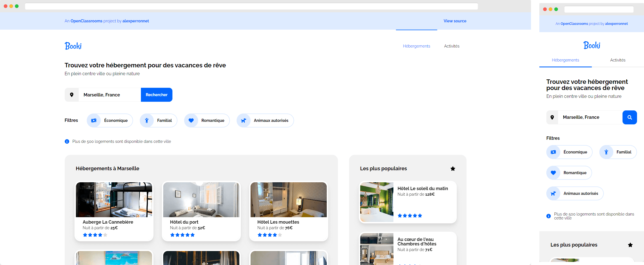Select the Hôtel Les mouettes title
The height and width of the screenshot is (265, 644).
coord(278,222)
